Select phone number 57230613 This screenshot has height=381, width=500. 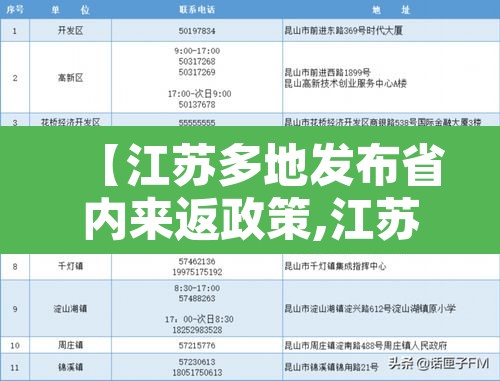click(197, 362)
